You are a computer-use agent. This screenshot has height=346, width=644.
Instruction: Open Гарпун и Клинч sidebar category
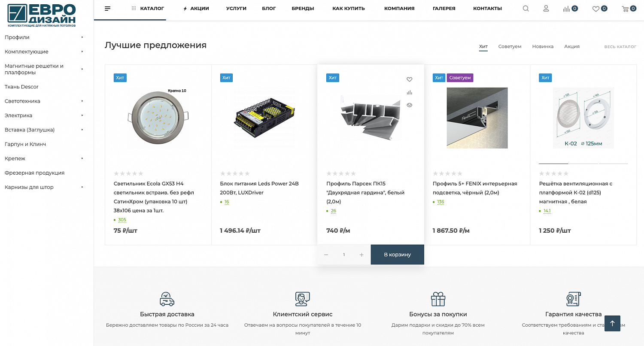point(25,144)
